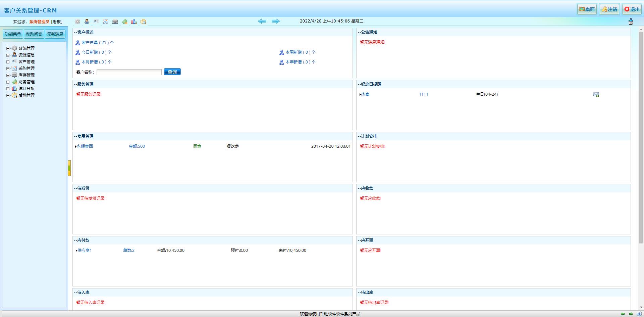The width and height of the screenshot is (644, 317).
Task: Expand the 资源信息 tree node
Action: pyautogui.click(x=8, y=55)
